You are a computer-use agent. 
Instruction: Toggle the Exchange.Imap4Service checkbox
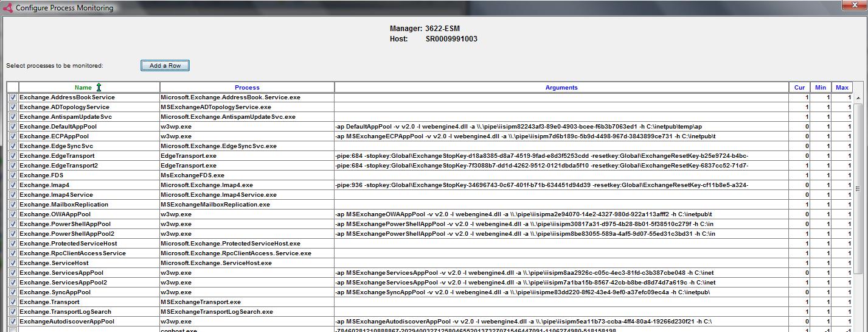(13, 195)
